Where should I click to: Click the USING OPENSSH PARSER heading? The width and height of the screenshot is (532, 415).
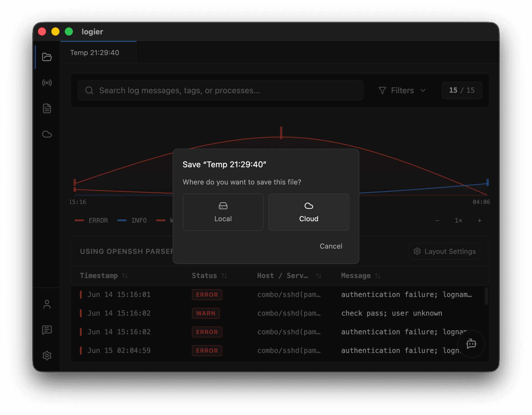[127, 251]
